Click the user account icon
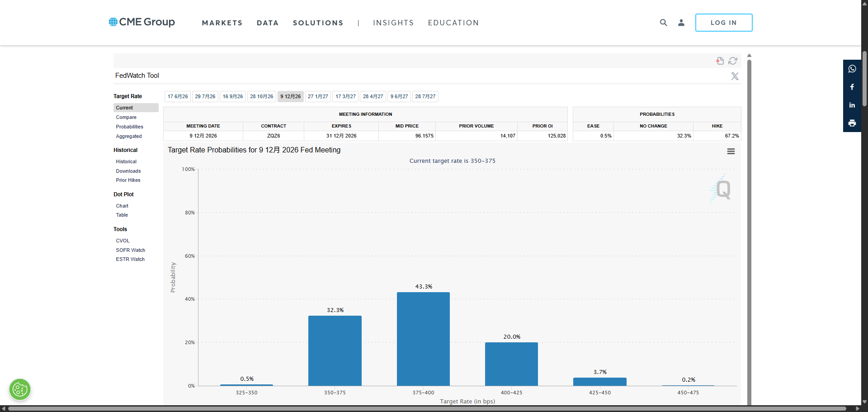868x412 pixels. pos(681,23)
